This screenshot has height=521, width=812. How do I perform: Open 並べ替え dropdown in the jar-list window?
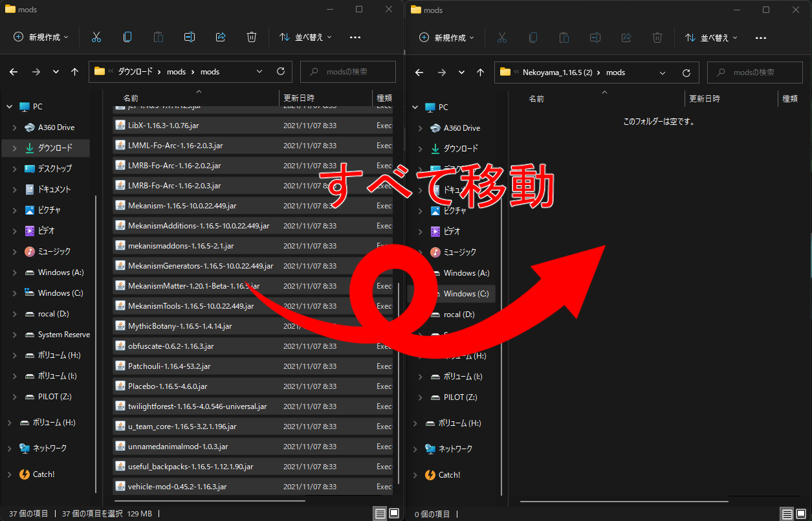(x=305, y=37)
